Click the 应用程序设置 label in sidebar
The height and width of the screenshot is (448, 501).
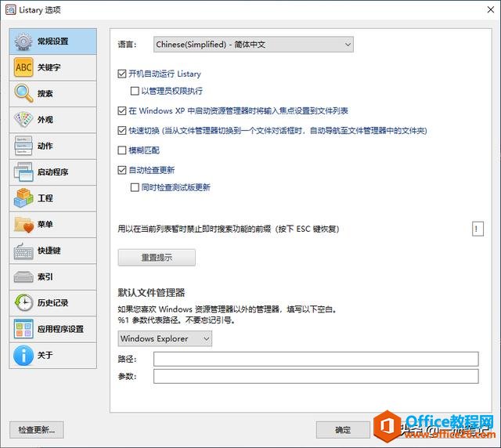click(60, 329)
